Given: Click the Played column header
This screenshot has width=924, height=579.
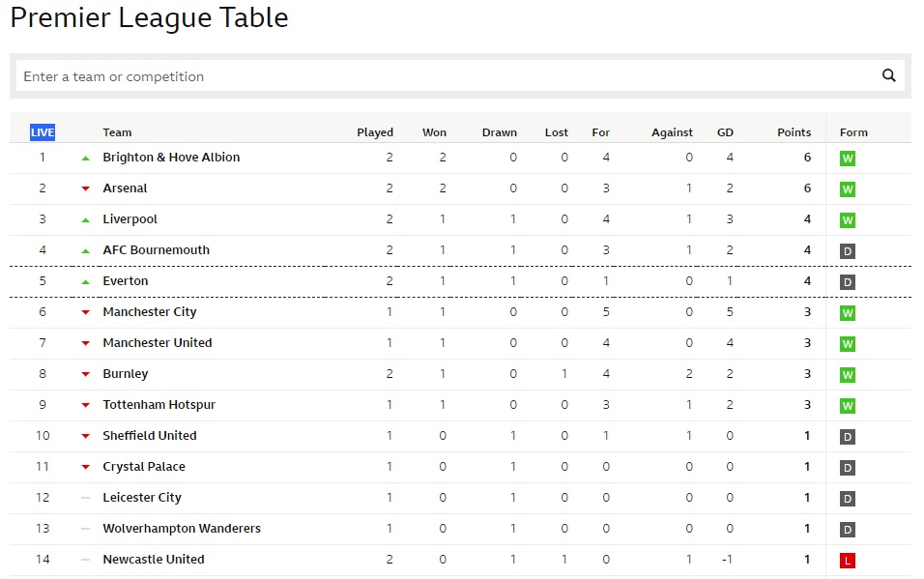Looking at the screenshot, I should tap(375, 132).
